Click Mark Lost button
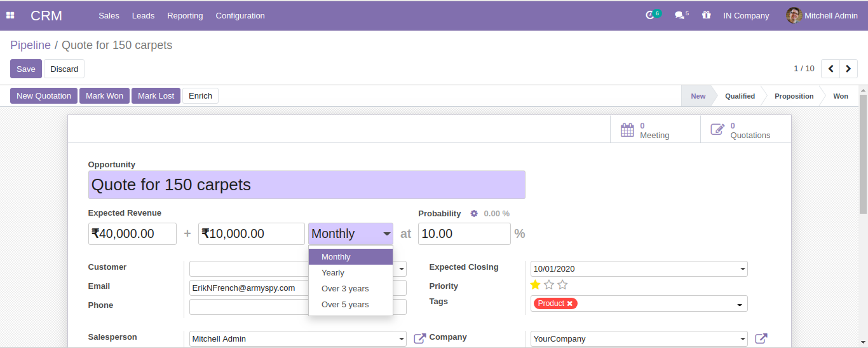Screen dimensions: 868x348 pos(156,95)
